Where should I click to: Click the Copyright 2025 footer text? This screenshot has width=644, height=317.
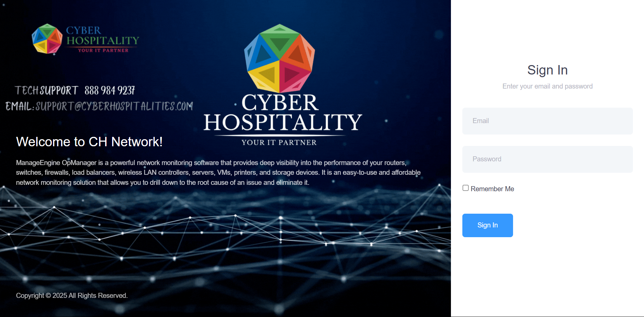(x=72, y=296)
